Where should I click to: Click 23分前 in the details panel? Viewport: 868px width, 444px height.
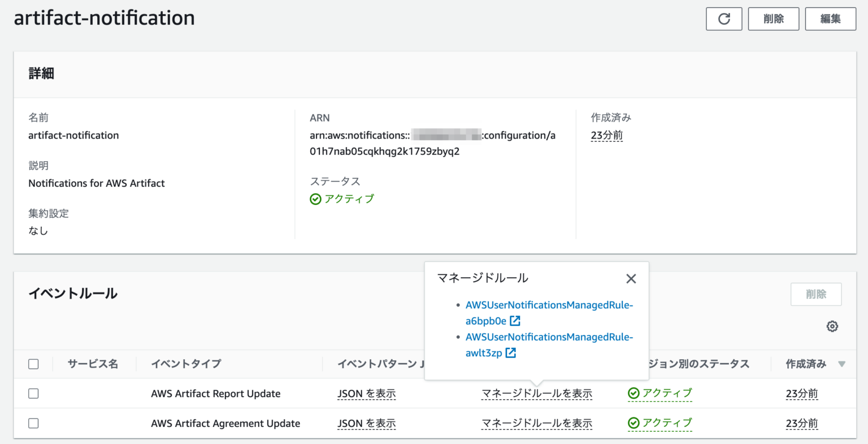(607, 135)
